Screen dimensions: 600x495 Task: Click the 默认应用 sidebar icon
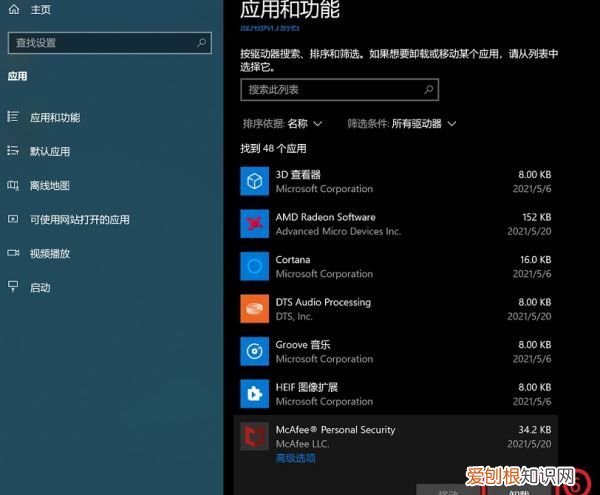(x=13, y=150)
